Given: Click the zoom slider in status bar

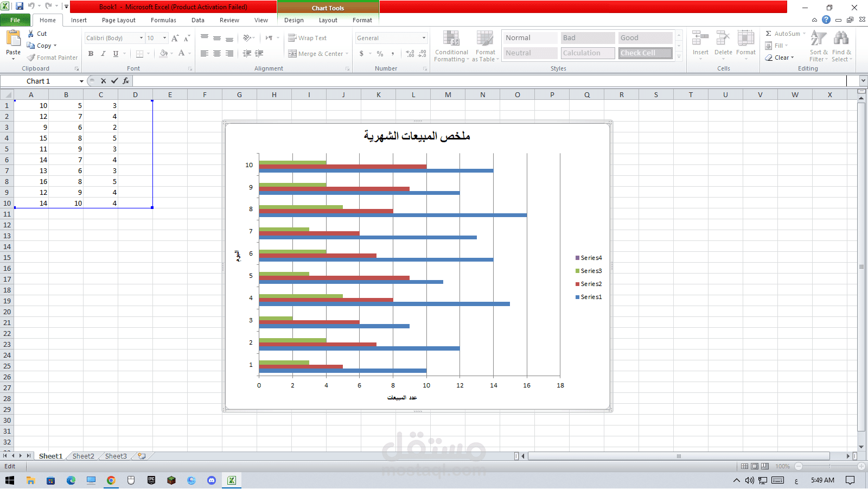Looking at the screenshot, I should 830,466.
